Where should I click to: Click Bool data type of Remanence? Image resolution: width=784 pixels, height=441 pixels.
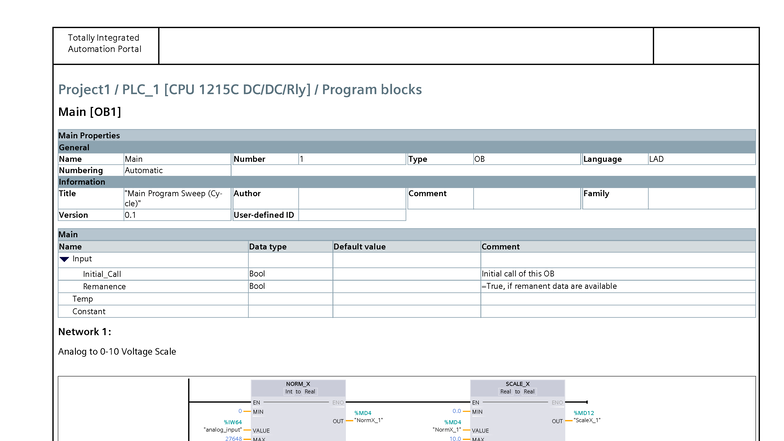point(257,286)
